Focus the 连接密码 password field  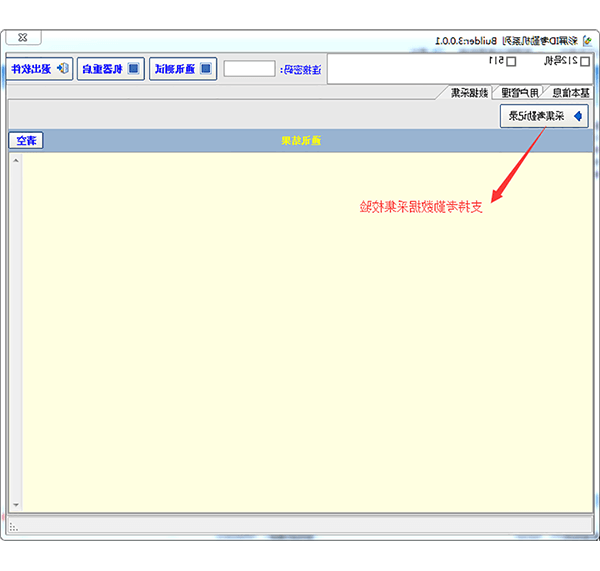click(249, 69)
